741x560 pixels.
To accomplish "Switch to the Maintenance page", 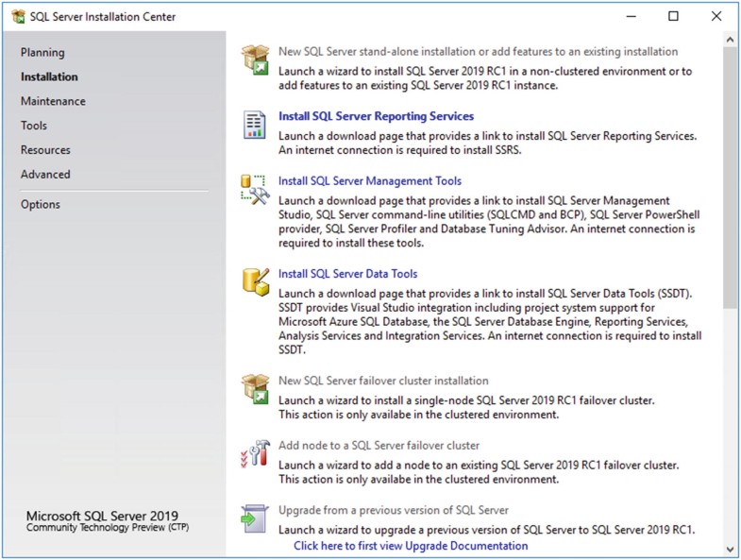I will click(x=53, y=102).
